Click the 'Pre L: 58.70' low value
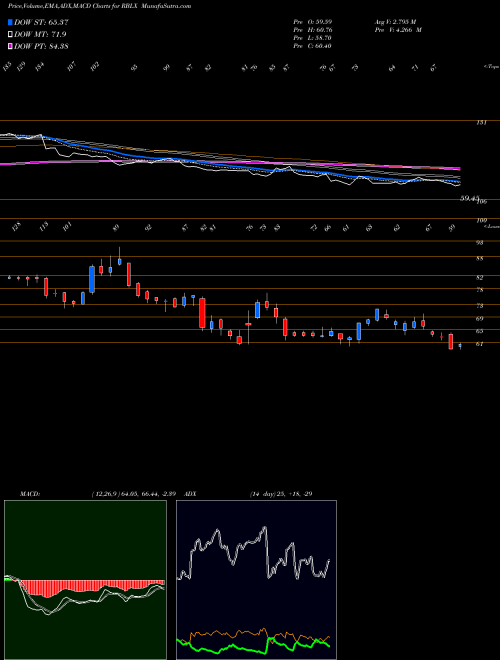 tap(312, 38)
